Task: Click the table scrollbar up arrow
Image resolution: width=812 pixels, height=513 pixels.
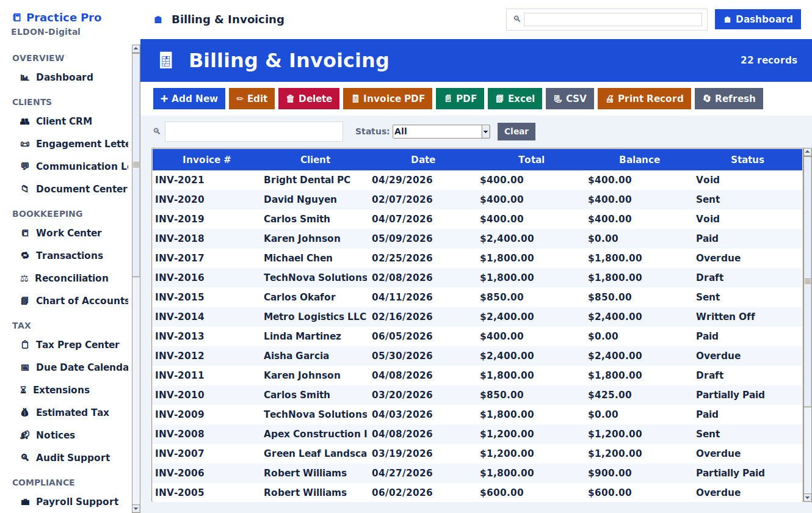Action: 807,152
